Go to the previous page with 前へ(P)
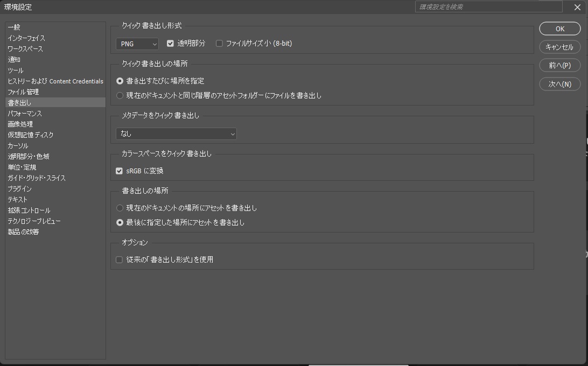The image size is (588, 366). (560, 65)
